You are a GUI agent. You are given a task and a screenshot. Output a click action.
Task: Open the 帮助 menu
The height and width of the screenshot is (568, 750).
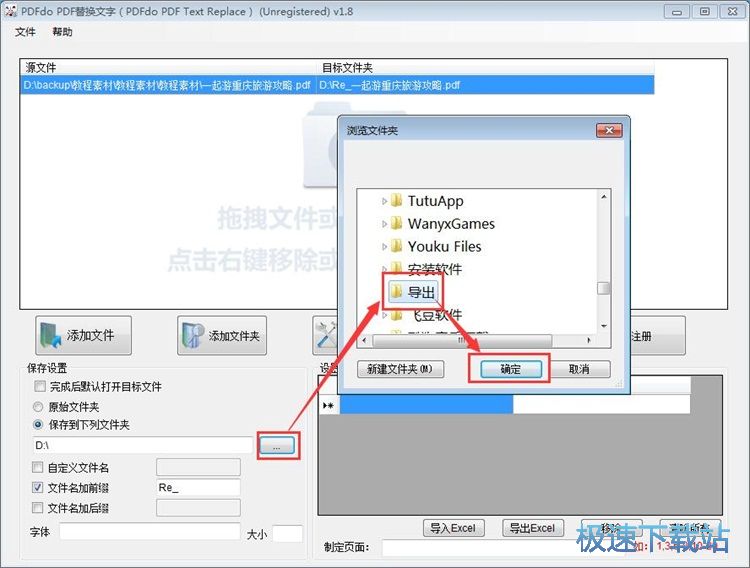coord(62,32)
